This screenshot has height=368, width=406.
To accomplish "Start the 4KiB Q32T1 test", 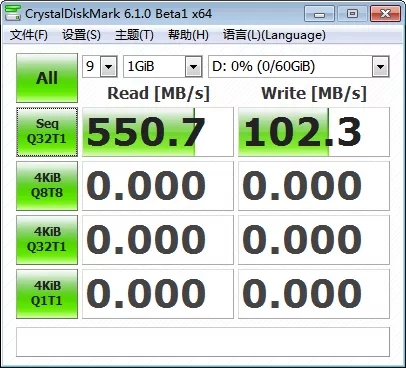I will (47, 240).
